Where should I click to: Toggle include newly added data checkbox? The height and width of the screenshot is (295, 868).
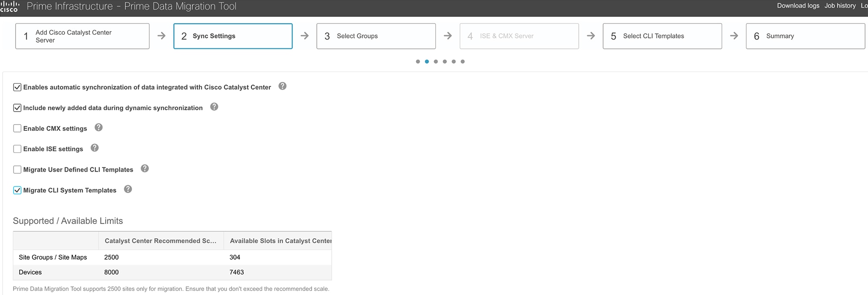[17, 108]
